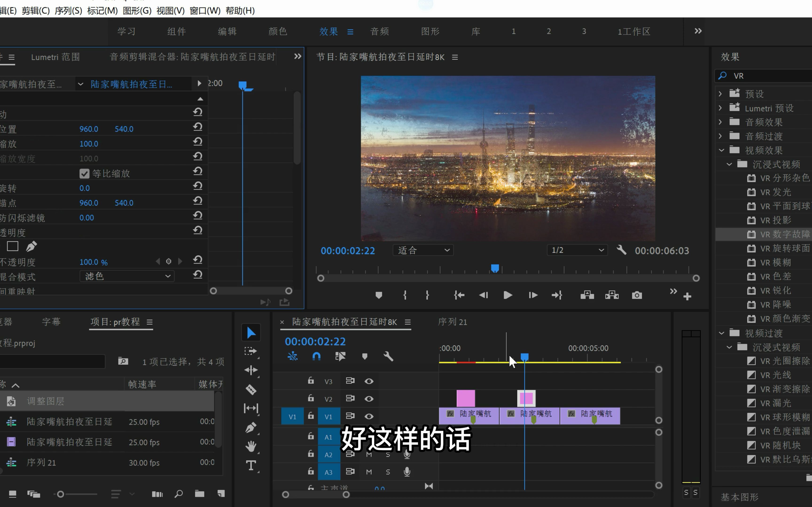812x507 pixels.
Task: Add a marker in the program monitor
Action: [x=379, y=295]
